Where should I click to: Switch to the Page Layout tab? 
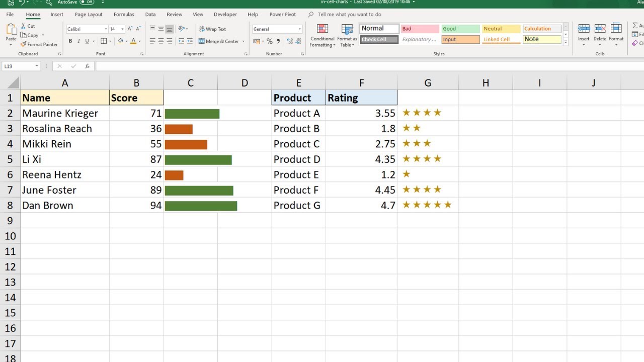point(89,15)
